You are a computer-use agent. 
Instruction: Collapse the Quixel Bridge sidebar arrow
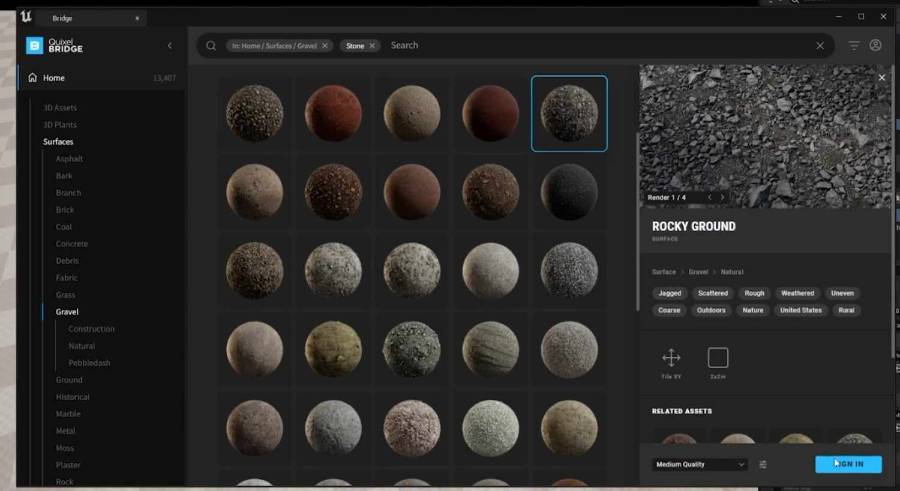pyautogui.click(x=169, y=45)
